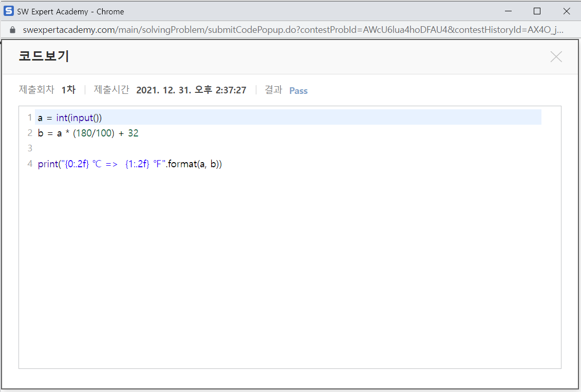Click the '제출시간' label
This screenshot has width=581, height=392.
(111, 90)
